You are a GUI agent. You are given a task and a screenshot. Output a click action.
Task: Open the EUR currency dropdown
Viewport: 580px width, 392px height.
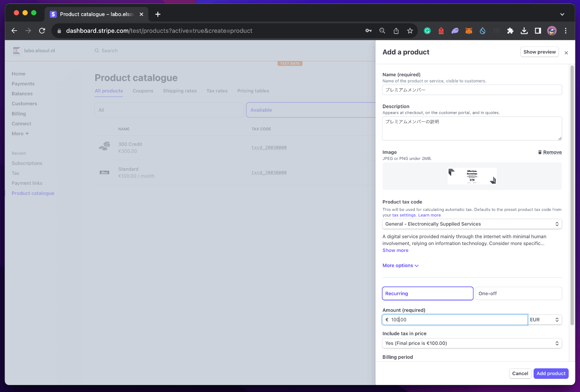pyautogui.click(x=545, y=319)
